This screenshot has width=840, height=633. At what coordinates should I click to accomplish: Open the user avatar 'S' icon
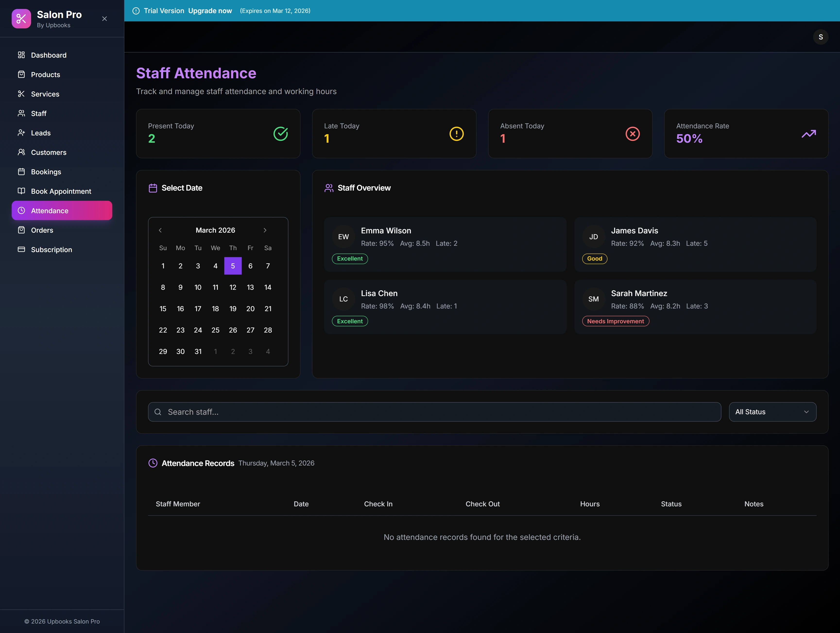(820, 37)
